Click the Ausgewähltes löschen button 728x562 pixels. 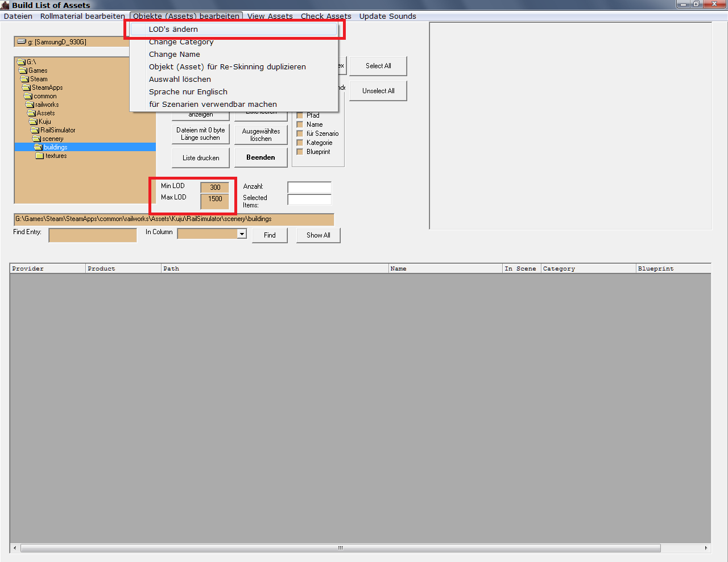tap(261, 135)
